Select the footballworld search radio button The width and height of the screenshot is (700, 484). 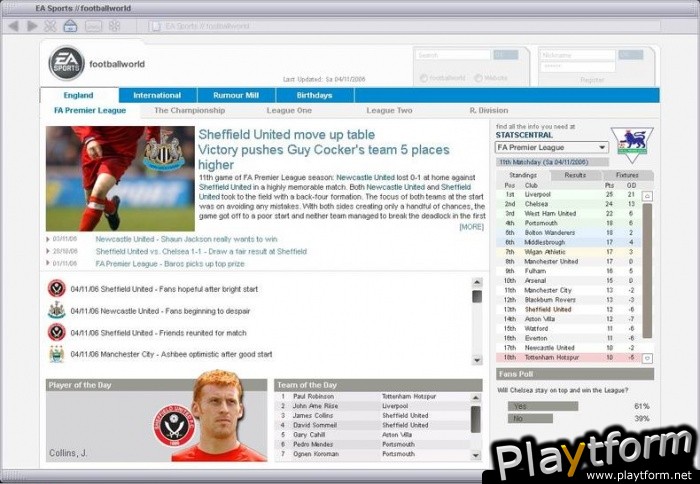pyautogui.click(x=424, y=78)
